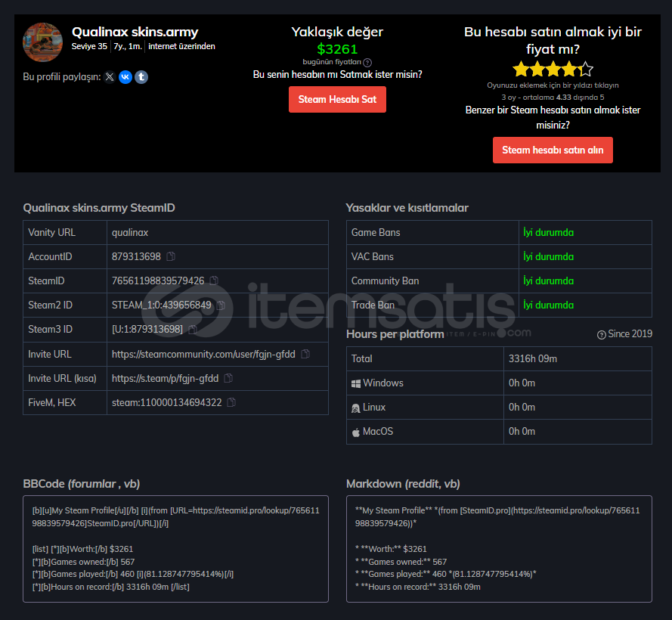
Task: Copy the AccountID 879313698
Action: click(171, 256)
